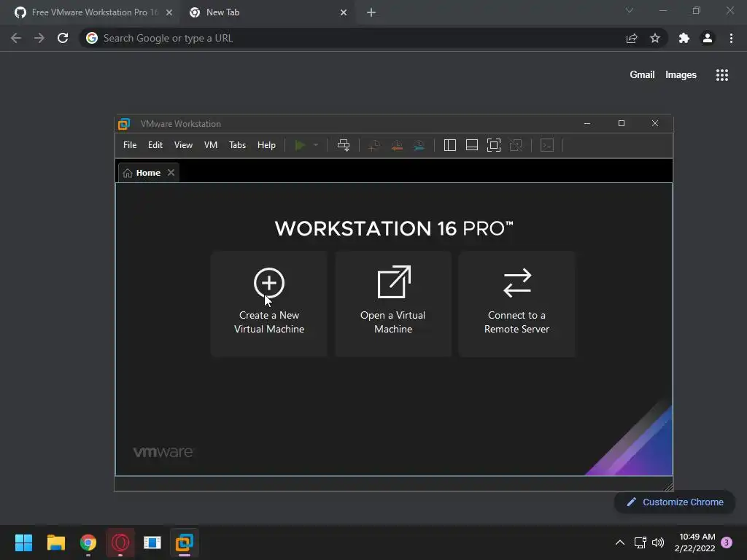Click the network tray icon
The width and height of the screenshot is (747, 560).
click(640, 542)
